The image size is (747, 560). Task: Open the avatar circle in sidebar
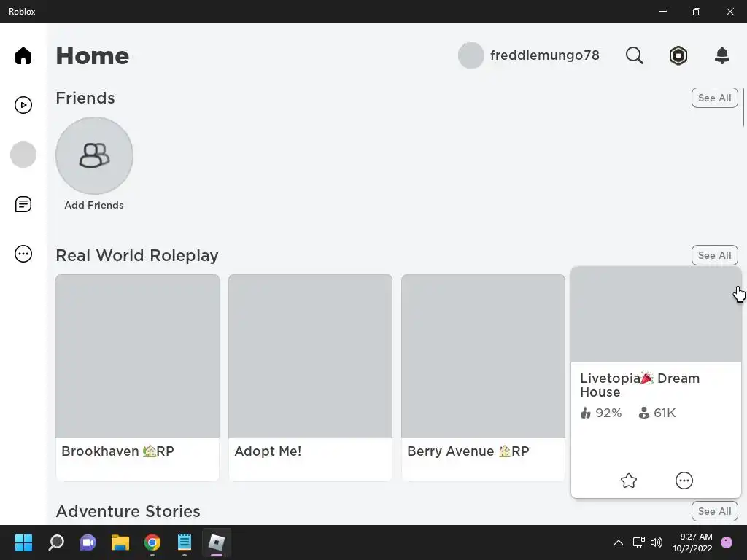(x=23, y=155)
